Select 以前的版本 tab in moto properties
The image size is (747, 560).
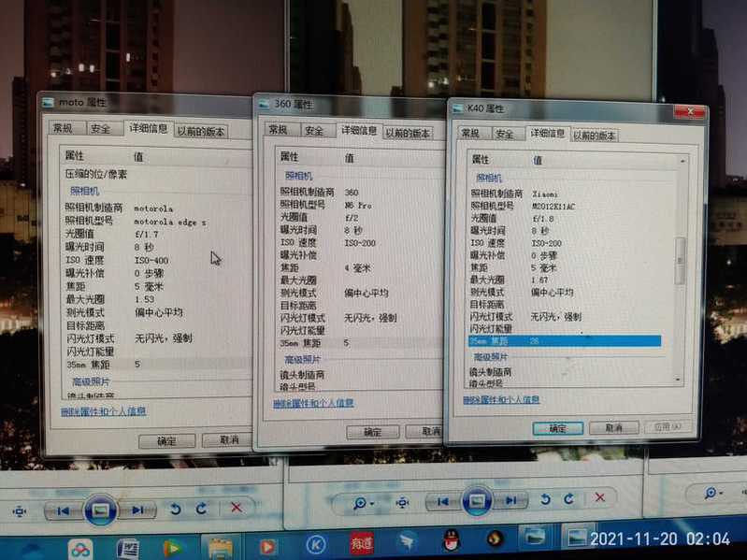[x=201, y=132]
